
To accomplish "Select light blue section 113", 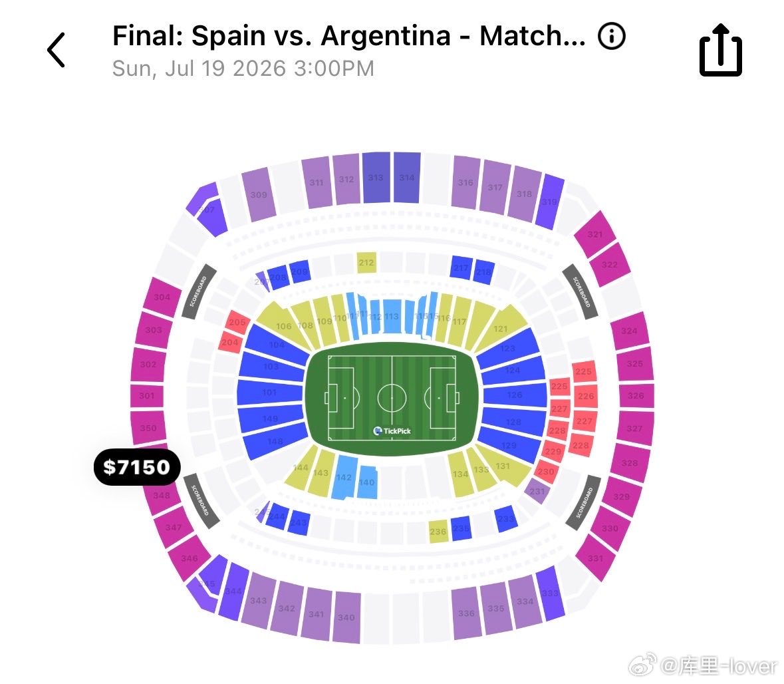I will (392, 316).
